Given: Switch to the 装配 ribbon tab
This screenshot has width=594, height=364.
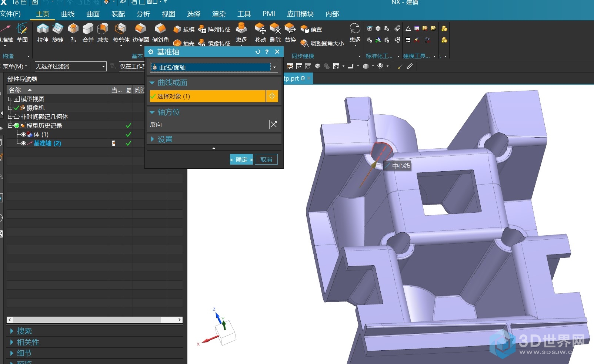Looking at the screenshot, I should [118, 14].
